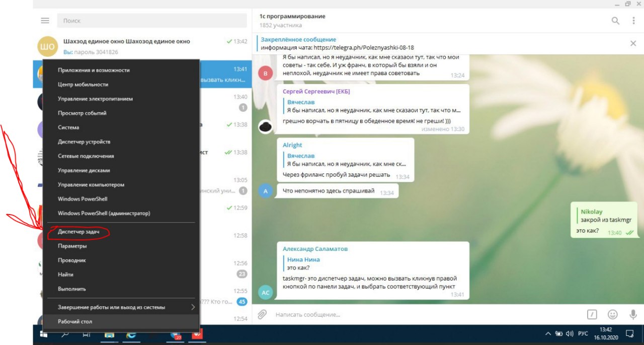This screenshot has width=644, height=345.
Task: Click the teal AC avatar
Action: [x=266, y=293]
